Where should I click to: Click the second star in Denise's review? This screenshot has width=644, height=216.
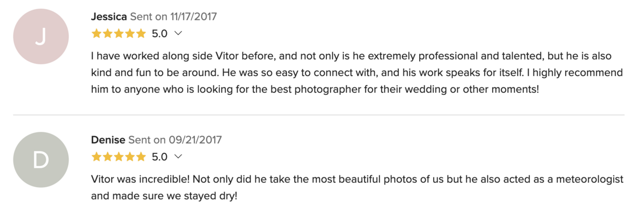point(107,157)
